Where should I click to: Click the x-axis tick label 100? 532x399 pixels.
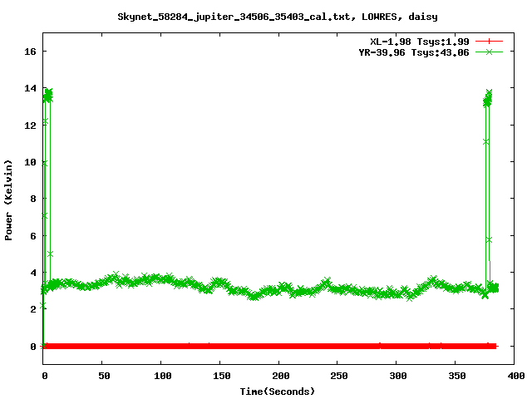point(163,376)
